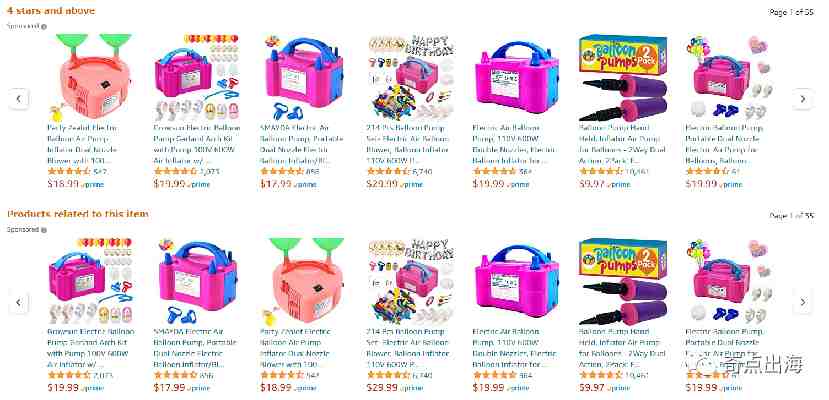Go to next page of top carousel
This screenshot has height=400, width=829.
(x=803, y=99)
